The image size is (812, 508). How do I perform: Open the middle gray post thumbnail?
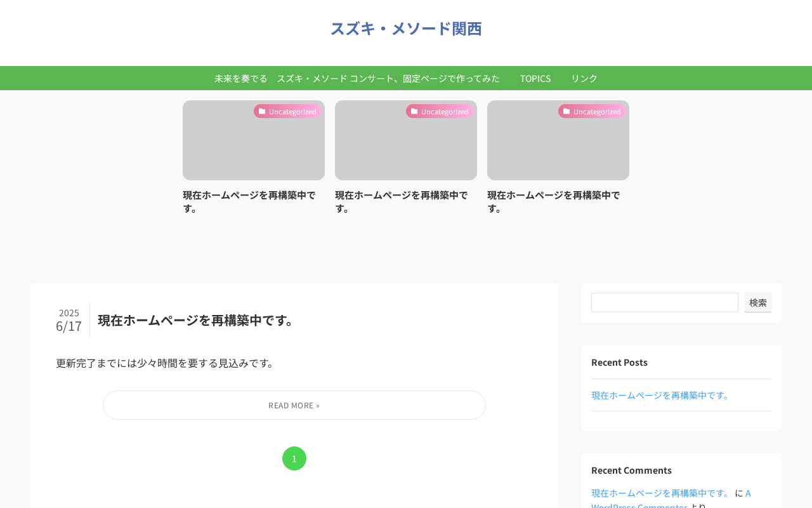(x=406, y=140)
